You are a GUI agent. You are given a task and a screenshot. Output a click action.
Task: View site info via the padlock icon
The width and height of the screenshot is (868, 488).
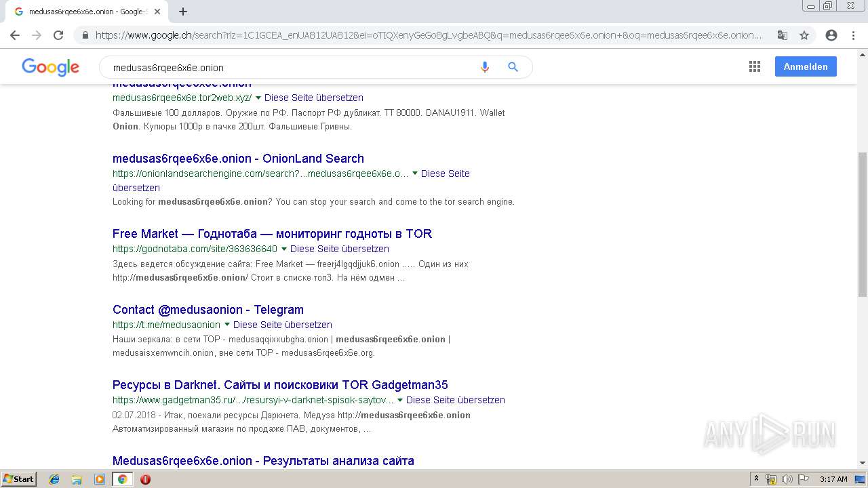click(85, 35)
